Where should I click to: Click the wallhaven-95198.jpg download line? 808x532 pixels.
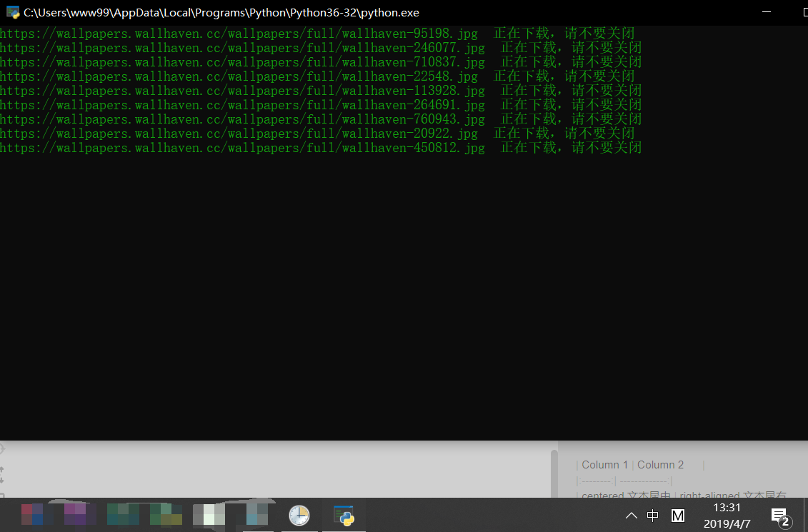[317, 34]
